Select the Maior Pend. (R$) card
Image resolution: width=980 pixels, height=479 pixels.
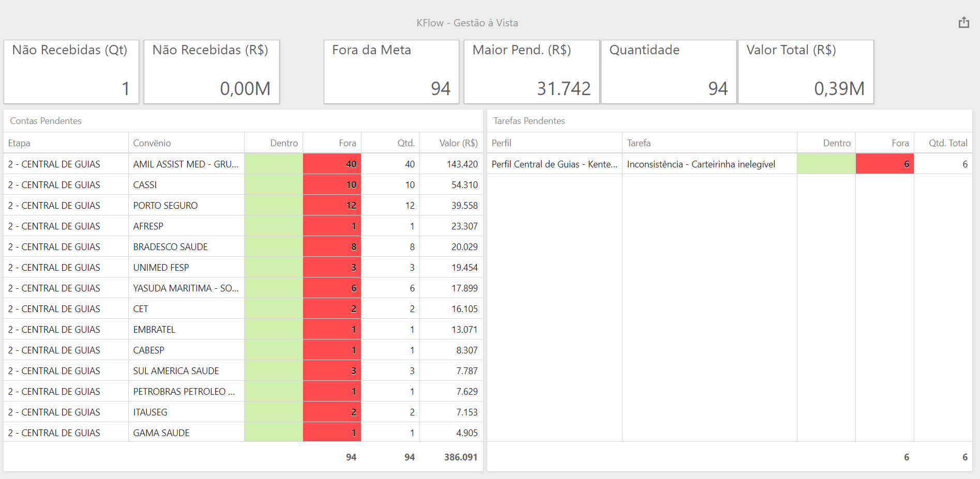532,72
